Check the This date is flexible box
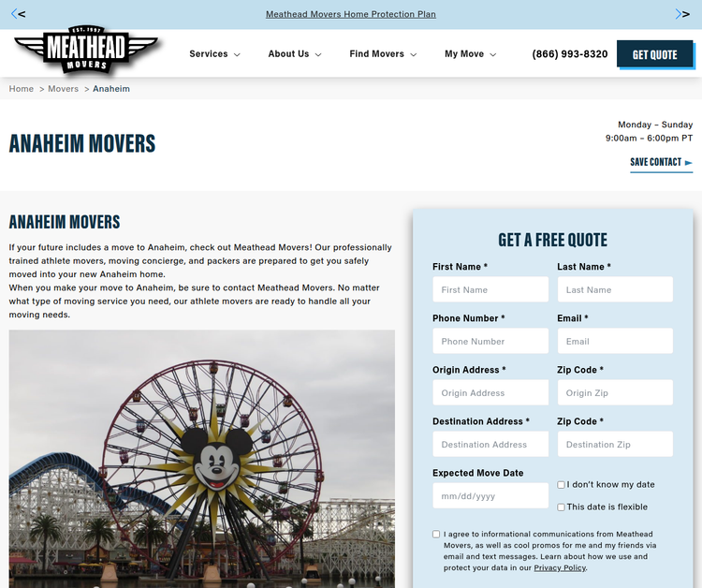 (561, 507)
